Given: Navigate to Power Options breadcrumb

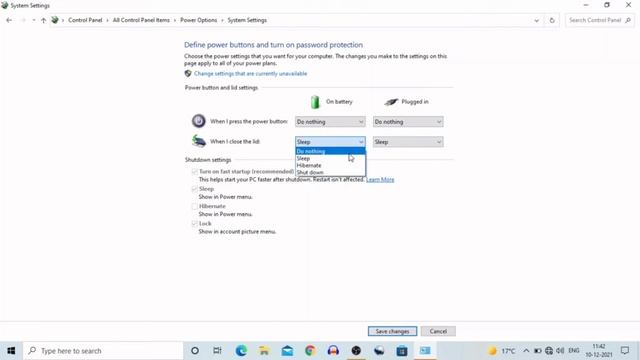Looking at the screenshot, I should coord(198,20).
